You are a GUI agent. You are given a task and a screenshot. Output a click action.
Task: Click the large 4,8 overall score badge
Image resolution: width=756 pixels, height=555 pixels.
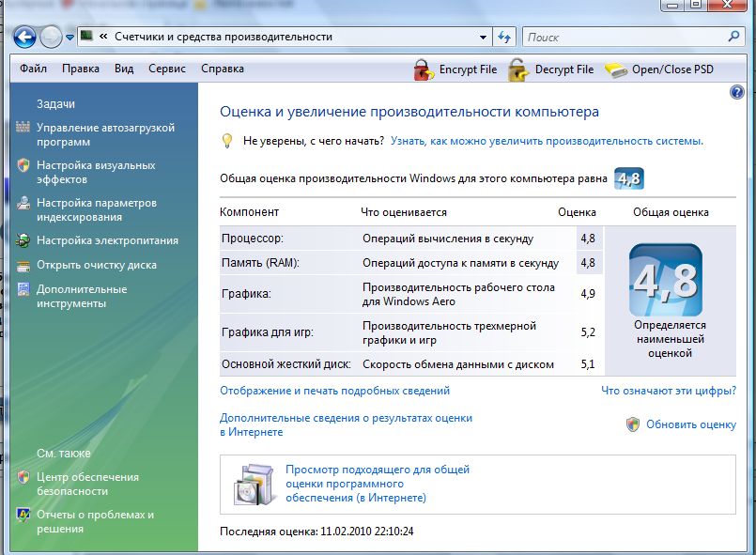(x=665, y=280)
